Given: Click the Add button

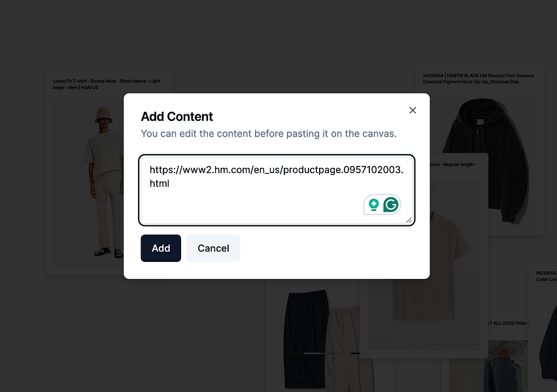Looking at the screenshot, I should 161,248.
